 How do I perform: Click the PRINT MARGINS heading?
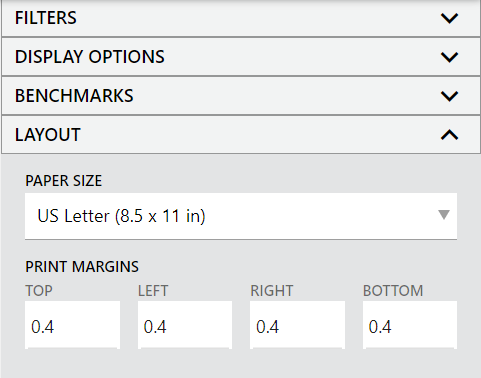click(82, 267)
